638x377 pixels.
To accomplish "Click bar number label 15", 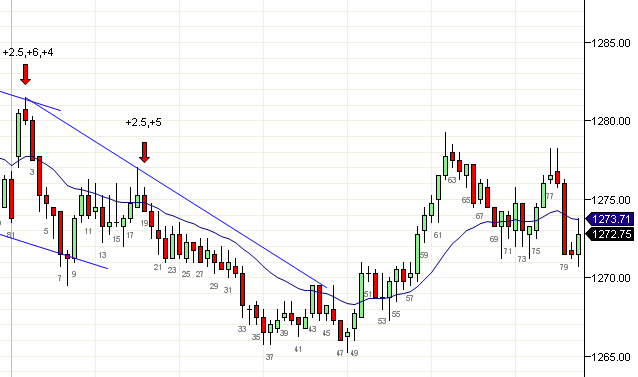I will pyautogui.click(x=116, y=239).
